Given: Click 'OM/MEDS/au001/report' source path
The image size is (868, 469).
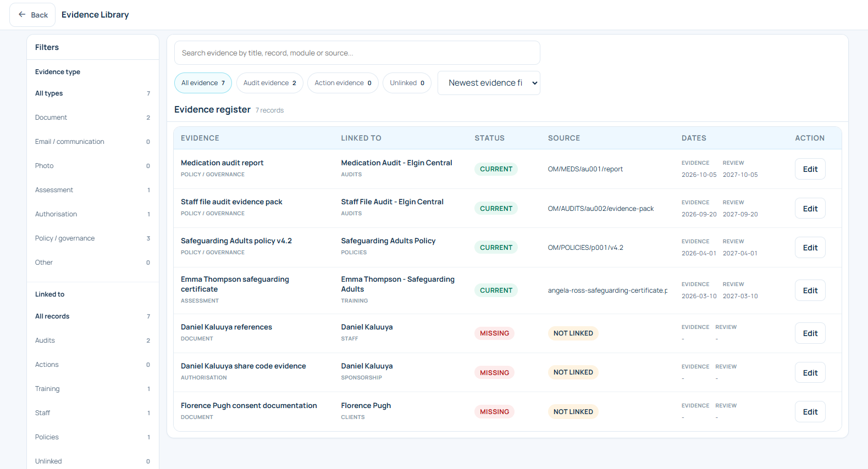Looking at the screenshot, I should [x=585, y=169].
